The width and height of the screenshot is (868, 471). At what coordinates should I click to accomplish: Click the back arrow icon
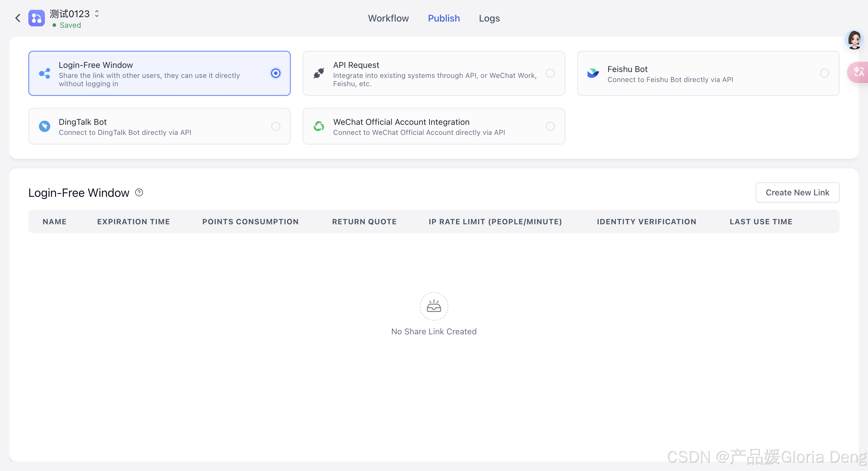pos(18,18)
